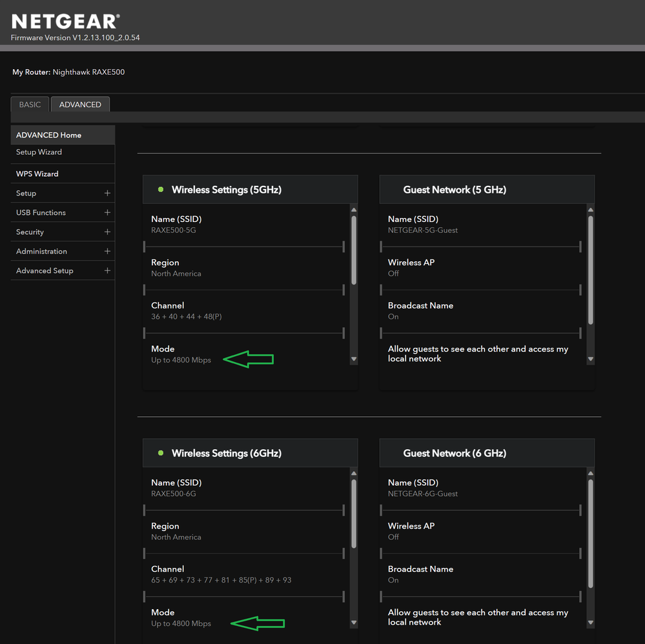Click 5GHz Wireless Settings scrollbar thumb
Viewport: 645px width, 644px height.
(354, 249)
